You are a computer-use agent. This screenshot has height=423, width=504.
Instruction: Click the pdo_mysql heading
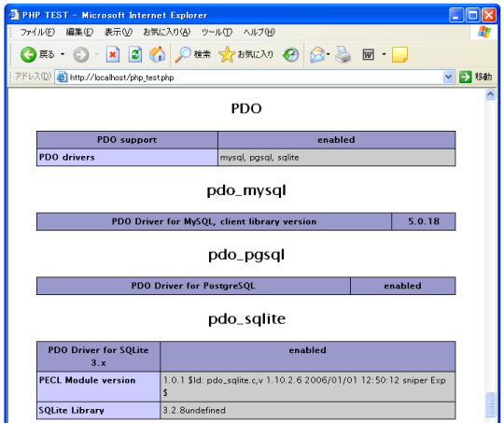point(246,190)
